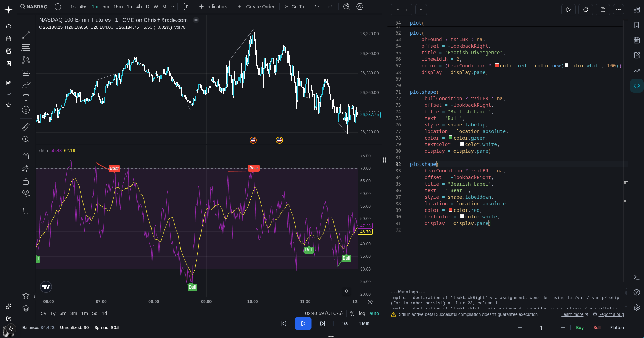Select the trend line drawing tool
The width and height of the screenshot is (644, 338).
coord(26,35)
